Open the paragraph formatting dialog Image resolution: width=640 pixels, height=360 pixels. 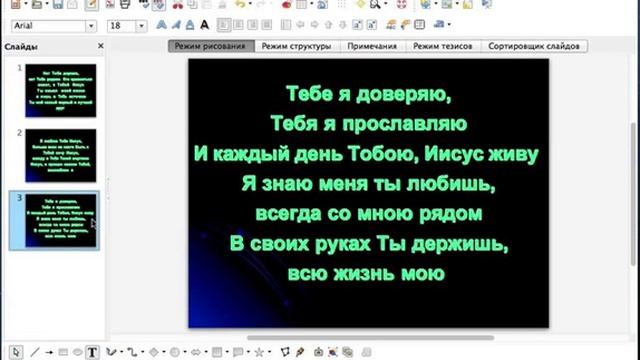pyautogui.click(x=405, y=25)
